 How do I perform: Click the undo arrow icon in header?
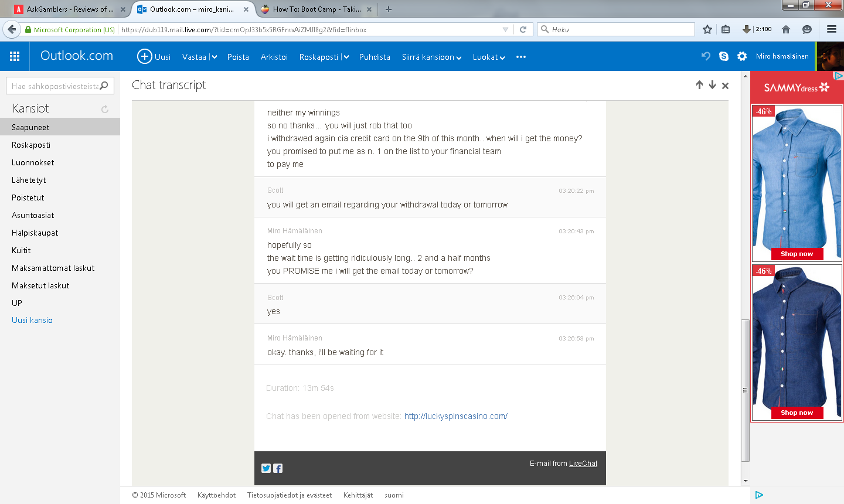pos(706,56)
